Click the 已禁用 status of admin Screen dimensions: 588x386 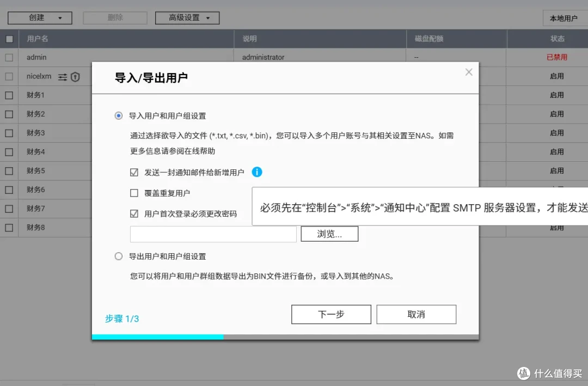[x=557, y=57]
